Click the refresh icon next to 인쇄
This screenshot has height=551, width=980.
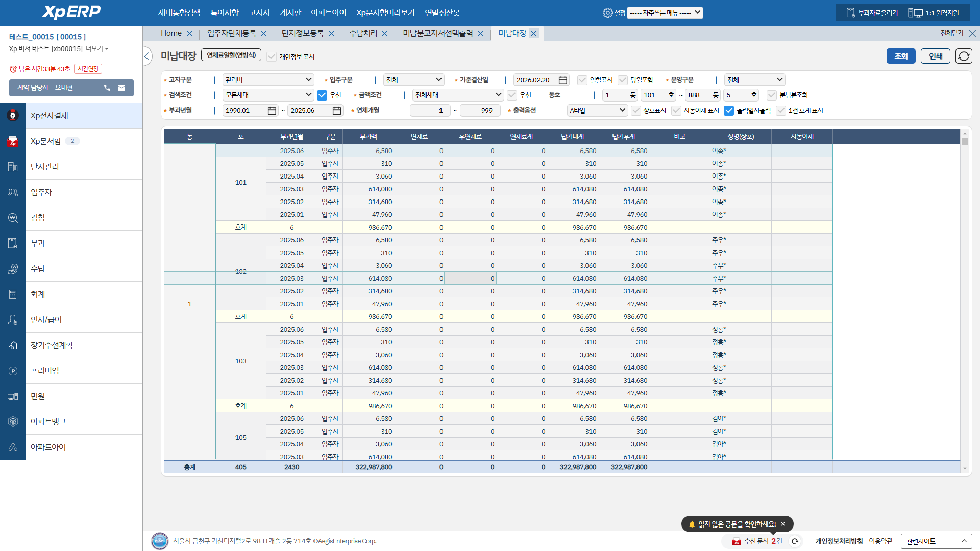[964, 56]
